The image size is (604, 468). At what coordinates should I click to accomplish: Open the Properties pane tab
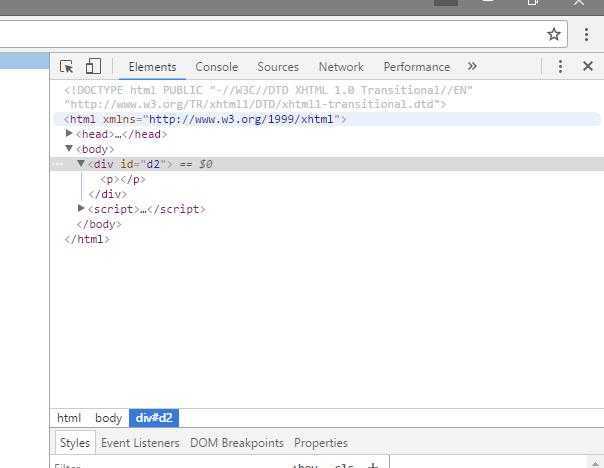[321, 443]
